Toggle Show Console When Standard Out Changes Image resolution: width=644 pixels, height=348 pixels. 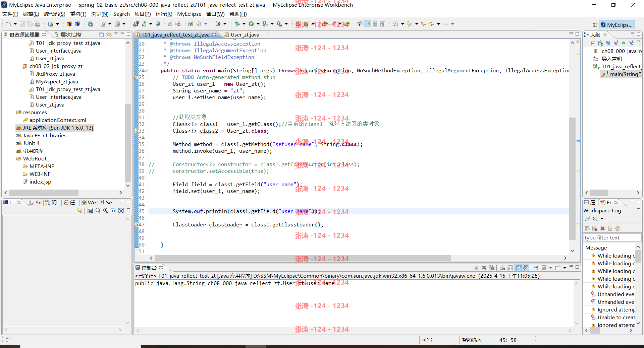click(518, 268)
